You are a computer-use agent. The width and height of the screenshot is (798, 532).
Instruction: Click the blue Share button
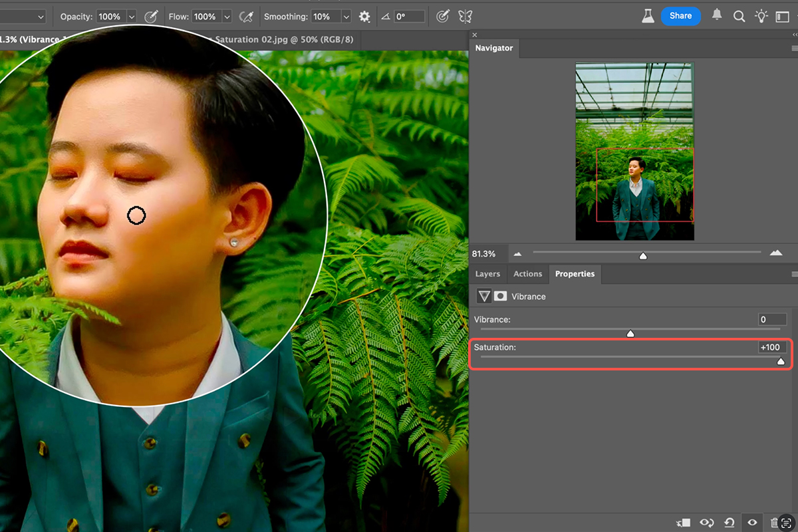pyautogui.click(x=680, y=16)
